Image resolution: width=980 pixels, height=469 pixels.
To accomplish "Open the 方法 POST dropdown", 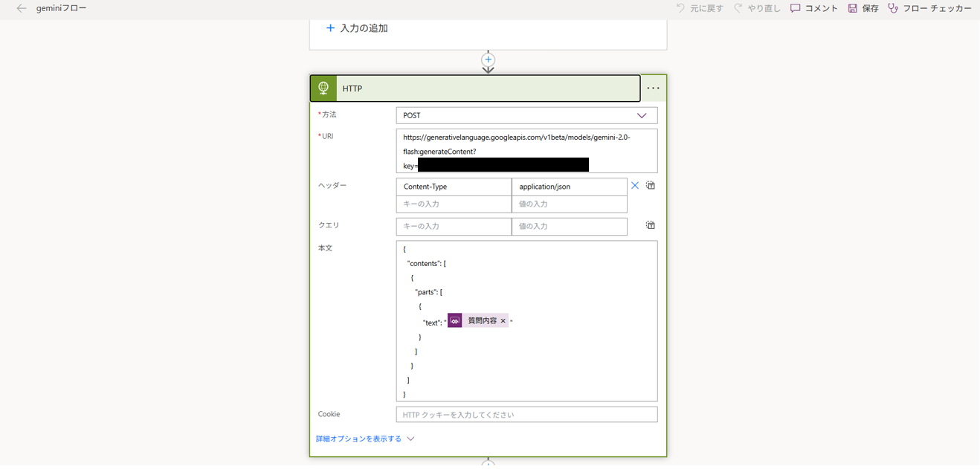I will click(526, 115).
